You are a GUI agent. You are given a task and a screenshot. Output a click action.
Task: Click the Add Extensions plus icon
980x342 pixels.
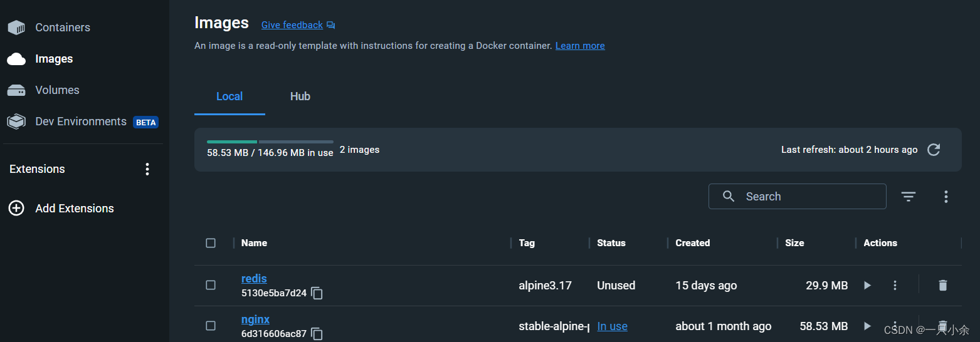(x=16, y=209)
